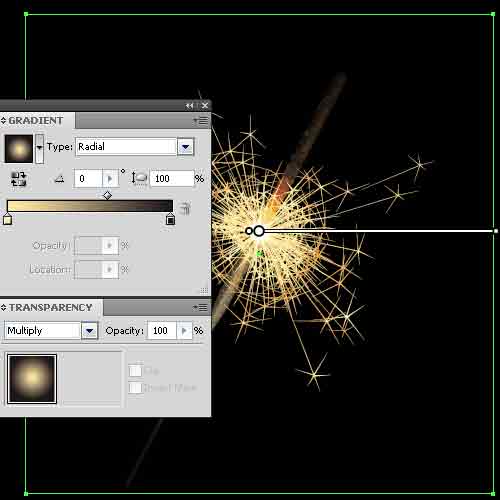This screenshot has height=500, width=500.
Task: Click the bottom-left selection bounding box handle
Action: tap(26, 493)
